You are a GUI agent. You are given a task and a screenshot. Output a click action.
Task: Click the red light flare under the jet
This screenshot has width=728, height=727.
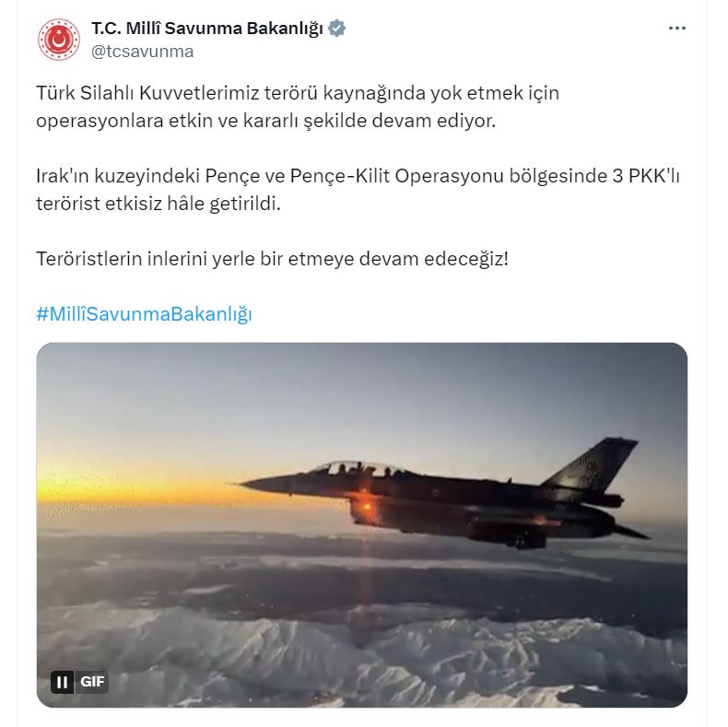(367, 506)
